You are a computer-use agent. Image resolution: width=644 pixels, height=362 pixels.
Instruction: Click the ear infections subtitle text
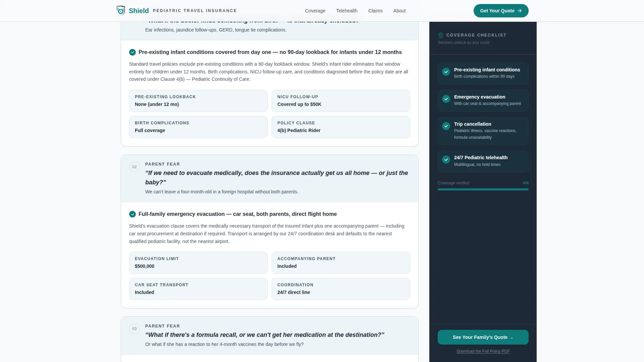pyautogui.click(x=216, y=30)
